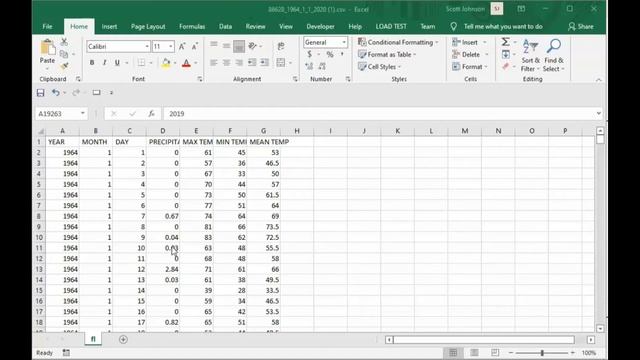The height and width of the screenshot is (360, 640).
Task: Select Top Align icon
Action: tap(213, 45)
